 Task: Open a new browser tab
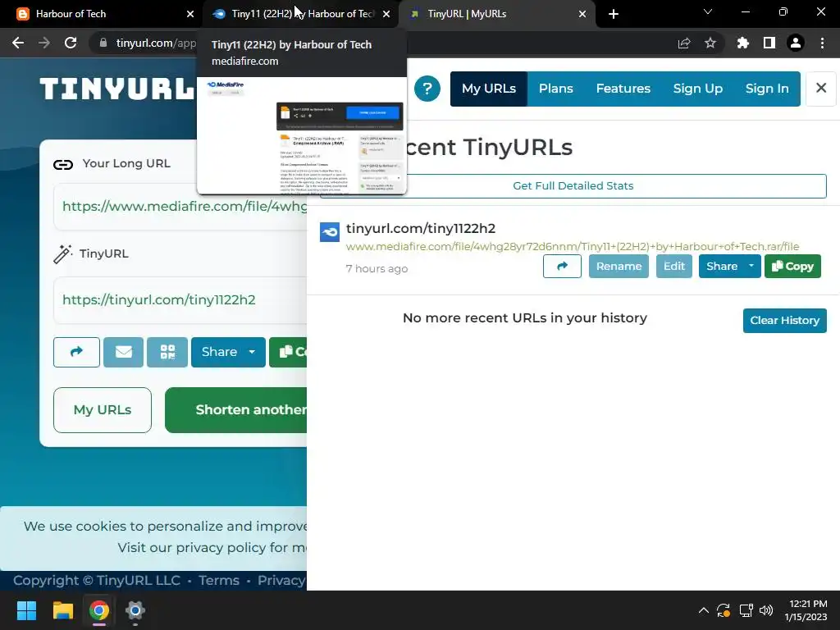[x=614, y=15]
